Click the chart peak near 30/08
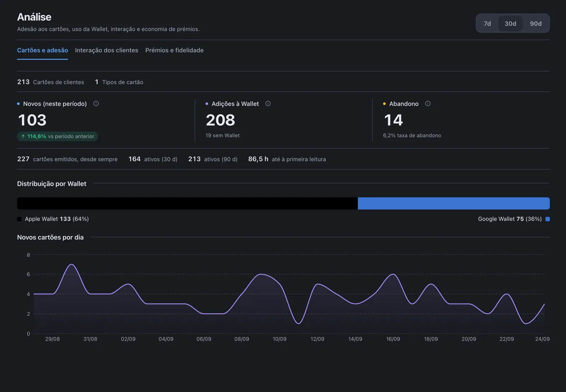 (72, 264)
